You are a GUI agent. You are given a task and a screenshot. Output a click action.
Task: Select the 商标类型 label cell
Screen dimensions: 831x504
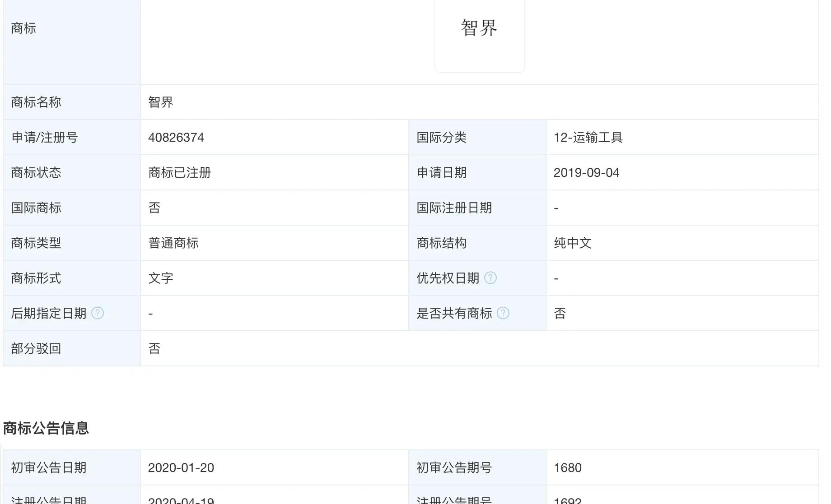[x=72, y=243]
